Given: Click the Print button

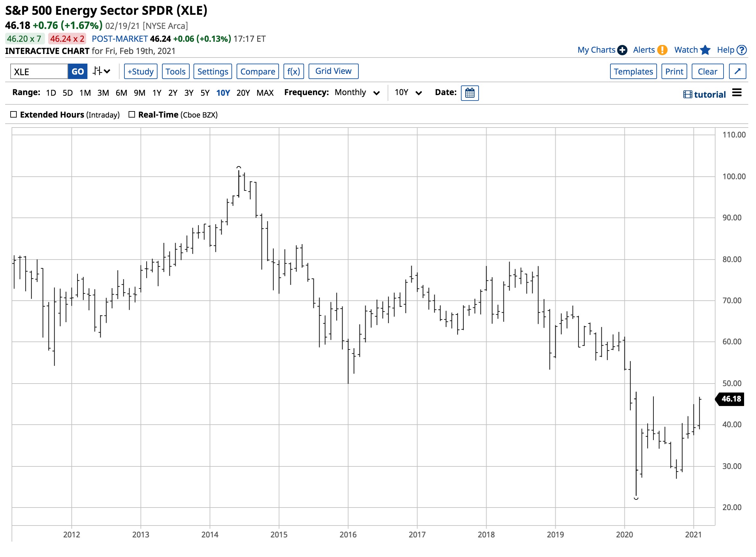Looking at the screenshot, I should pyautogui.click(x=674, y=72).
